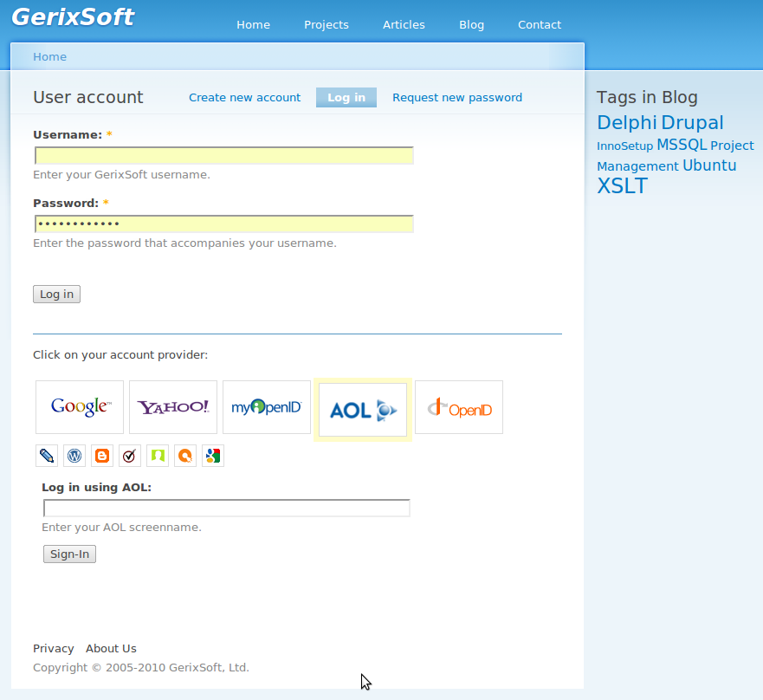The height and width of the screenshot is (700, 763).
Task: Open the Privacy footer link
Action: 54,648
